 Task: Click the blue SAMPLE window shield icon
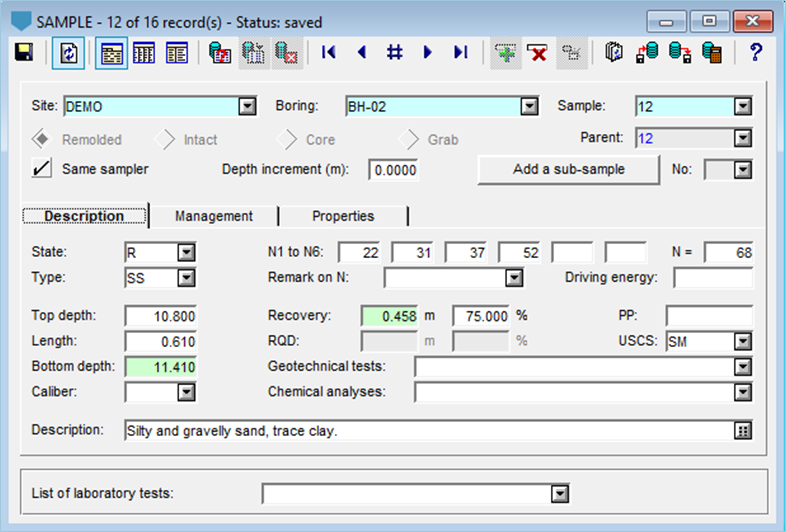(x=22, y=22)
